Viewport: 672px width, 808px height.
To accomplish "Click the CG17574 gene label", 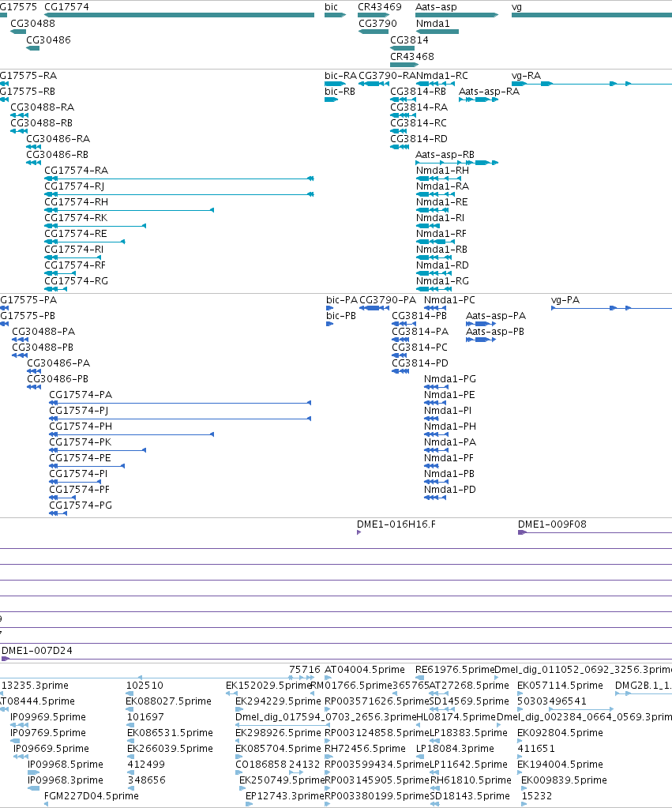I will pyautogui.click(x=66, y=6).
